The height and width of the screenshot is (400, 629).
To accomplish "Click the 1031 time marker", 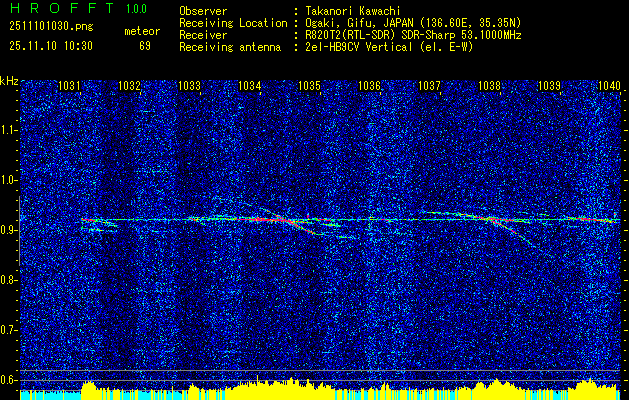I will pos(69,85).
